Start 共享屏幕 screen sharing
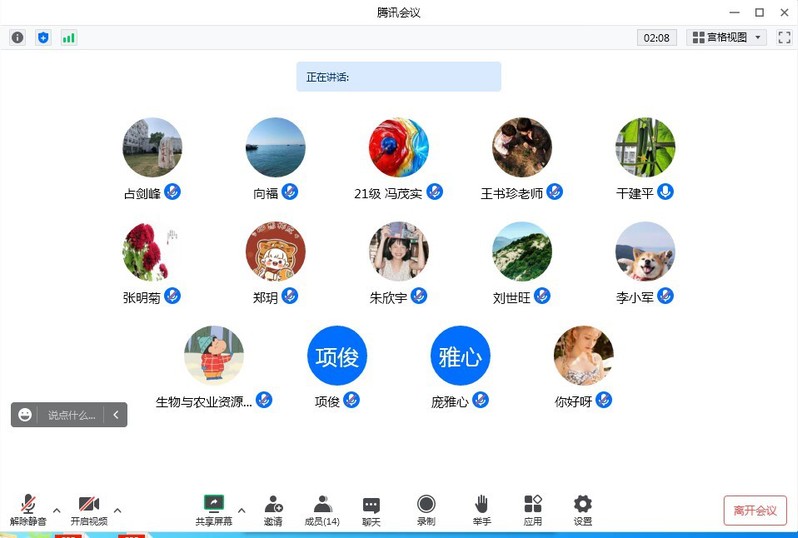Viewport: 798px width, 538px height. point(214,510)
